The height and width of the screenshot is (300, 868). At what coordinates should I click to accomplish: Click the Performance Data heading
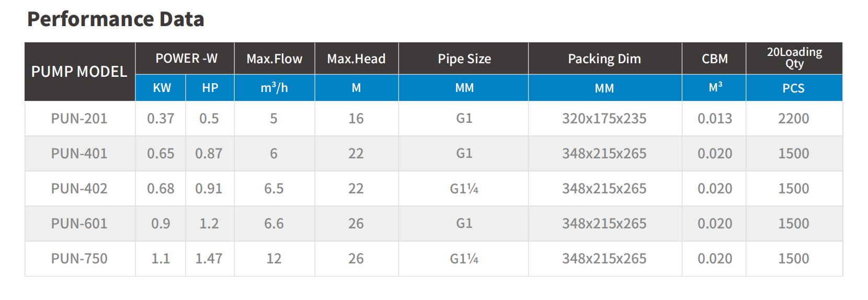[116, 19]
